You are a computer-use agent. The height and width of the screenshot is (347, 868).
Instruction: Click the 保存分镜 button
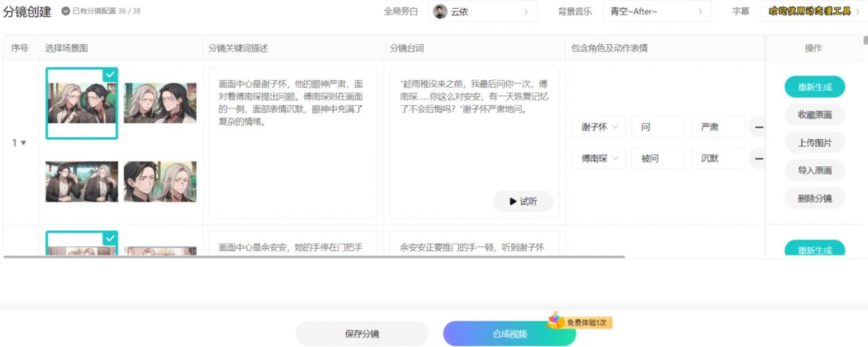(362, 334)
